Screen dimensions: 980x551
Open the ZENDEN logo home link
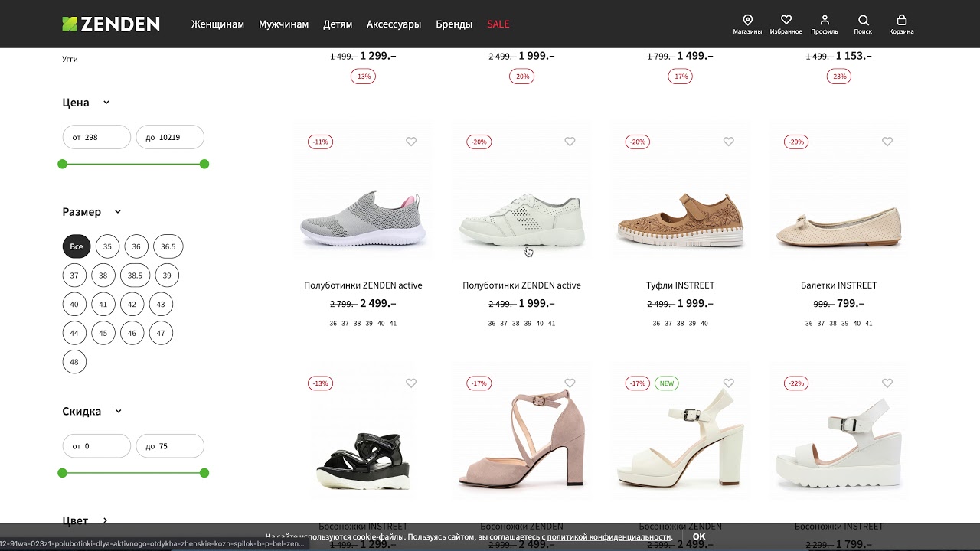click(x=111, y=24)
